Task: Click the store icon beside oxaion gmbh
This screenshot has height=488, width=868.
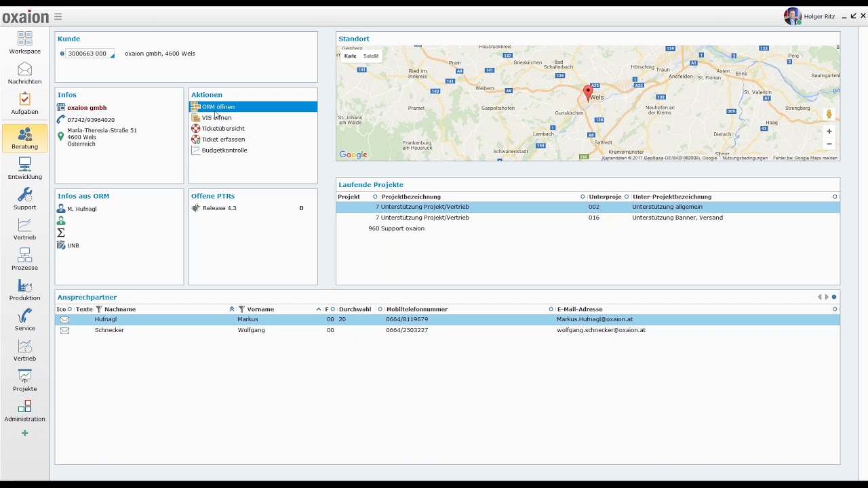Action: tap(61, 107)
